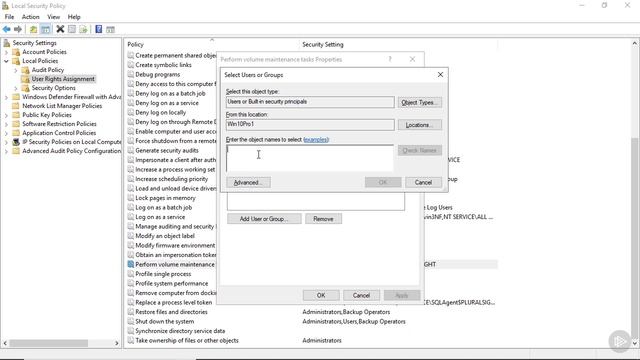This screenshot has height=360, width=640.
Task: Click the Forward arrow toolbar icon
Action: 18,29
